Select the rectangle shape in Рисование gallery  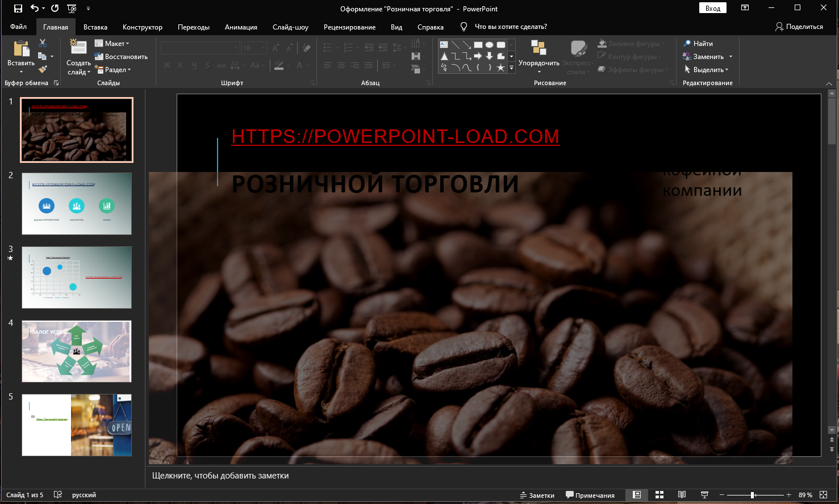coord(478,45)
